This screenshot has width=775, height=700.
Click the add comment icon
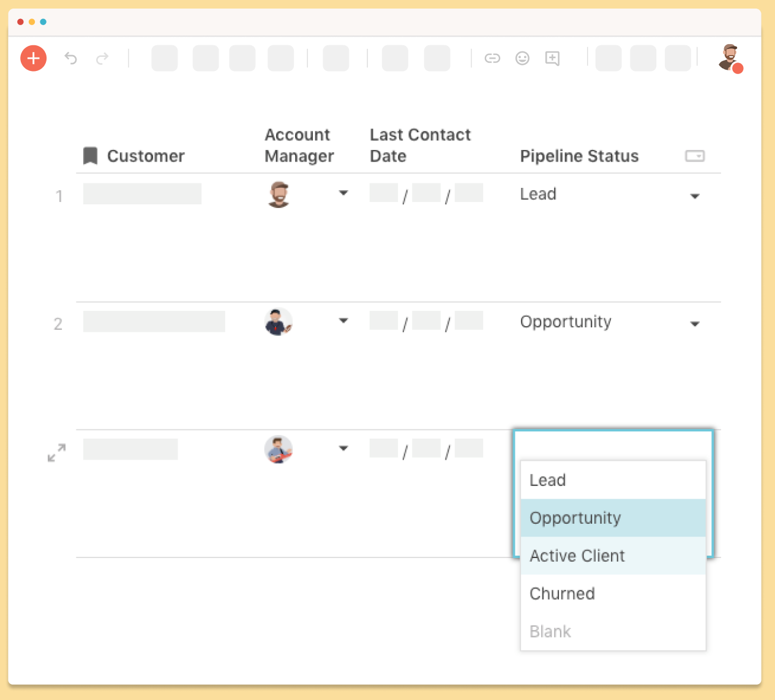pyautogui.click(x=552, y=58)
